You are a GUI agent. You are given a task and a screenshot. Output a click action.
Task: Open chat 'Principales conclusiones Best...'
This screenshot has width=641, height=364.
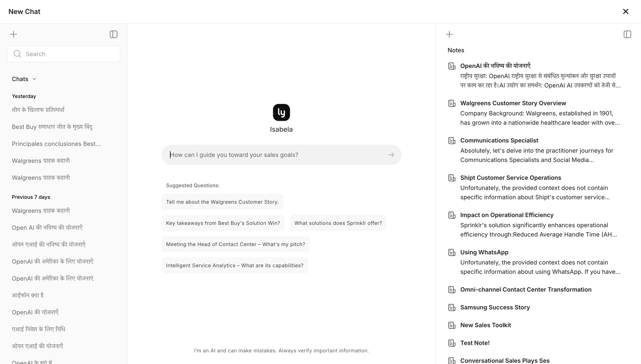pyautogui.click(x=56, y=144)
